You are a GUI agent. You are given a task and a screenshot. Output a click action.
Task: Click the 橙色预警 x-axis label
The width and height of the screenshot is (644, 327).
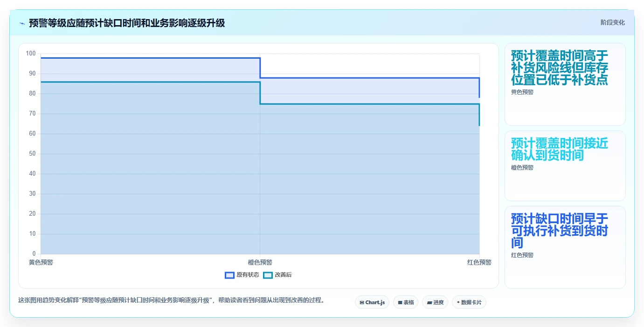[x=260, y=262]
